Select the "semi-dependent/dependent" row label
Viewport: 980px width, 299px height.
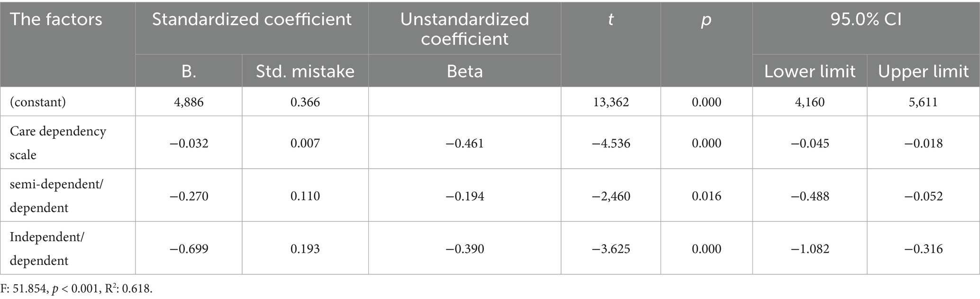click(56, 196)
